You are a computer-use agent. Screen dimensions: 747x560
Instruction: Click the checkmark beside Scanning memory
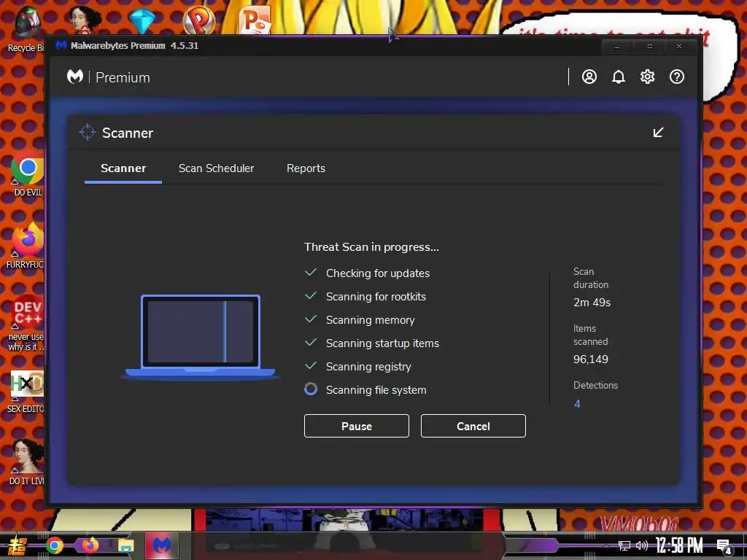[311, 319]
